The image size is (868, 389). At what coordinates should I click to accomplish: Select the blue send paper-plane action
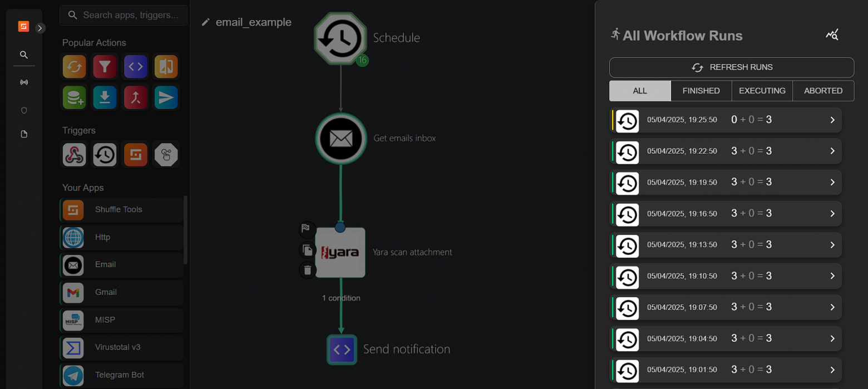click(166, 97)
